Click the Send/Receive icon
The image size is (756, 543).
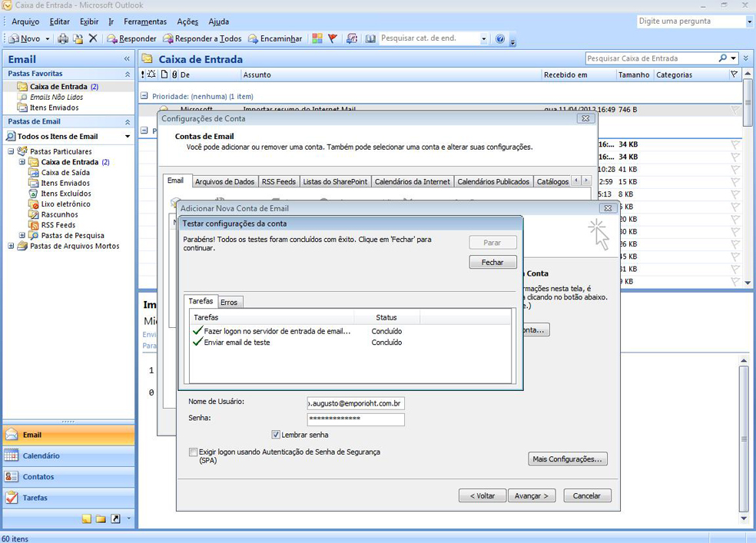click(352, 38)
